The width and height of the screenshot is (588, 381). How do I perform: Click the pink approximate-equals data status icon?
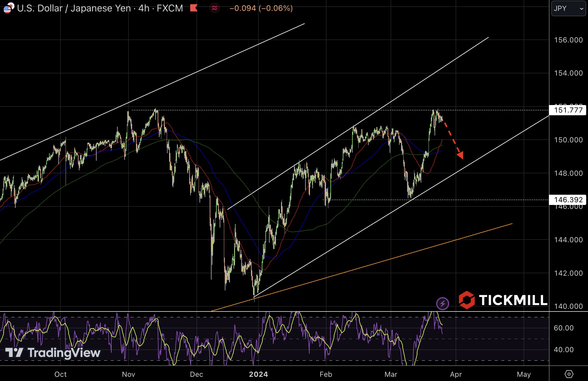point(215,8)
